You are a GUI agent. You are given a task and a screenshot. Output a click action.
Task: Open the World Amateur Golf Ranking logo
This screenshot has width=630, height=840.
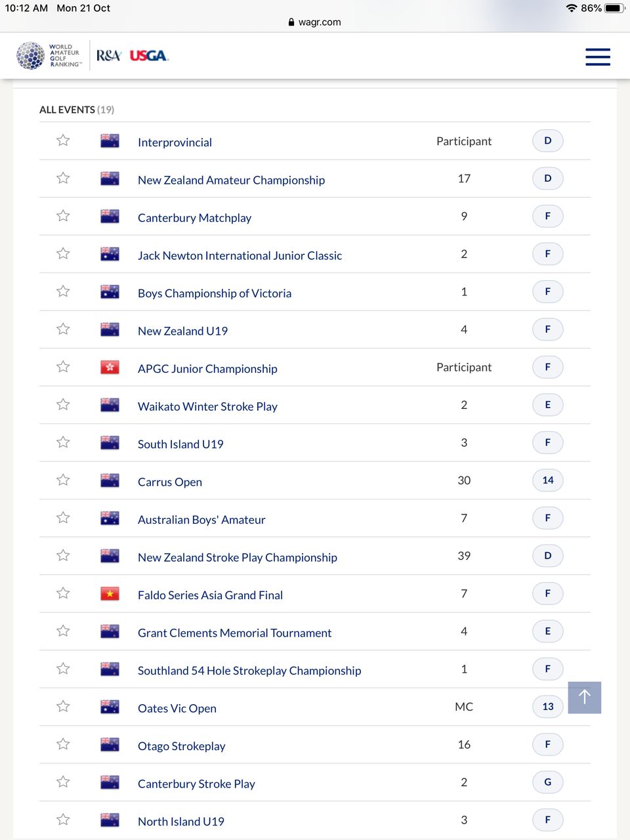coord(49,56)
